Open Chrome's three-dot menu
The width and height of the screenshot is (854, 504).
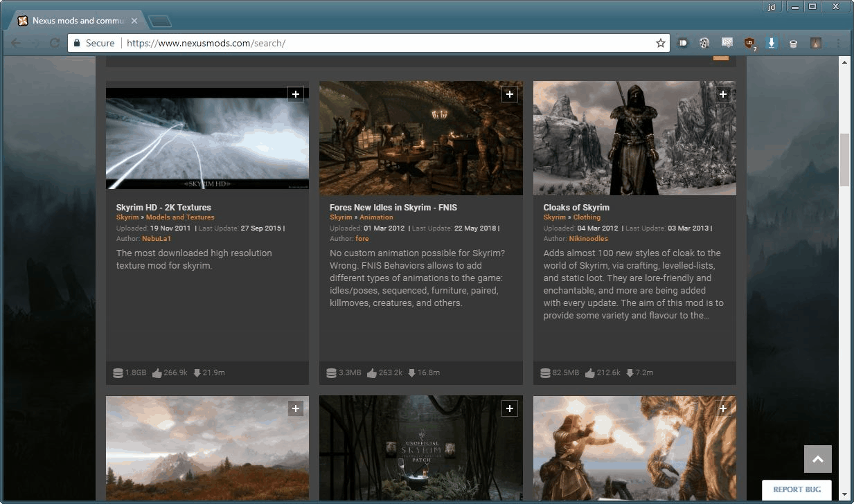(838, 43)
